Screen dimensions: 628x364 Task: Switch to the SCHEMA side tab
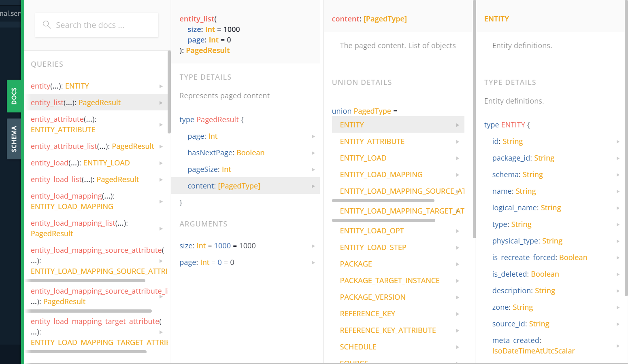tap(14, 139)
